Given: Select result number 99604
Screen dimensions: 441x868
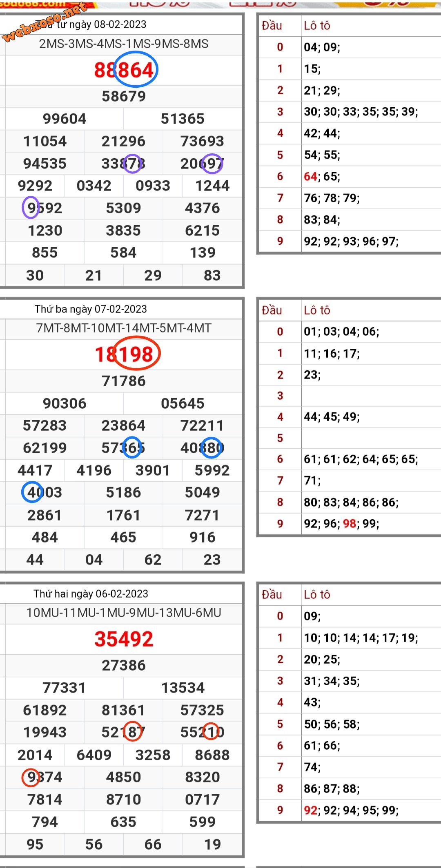Looking at the screenshot, I should (x=65, y=119).
